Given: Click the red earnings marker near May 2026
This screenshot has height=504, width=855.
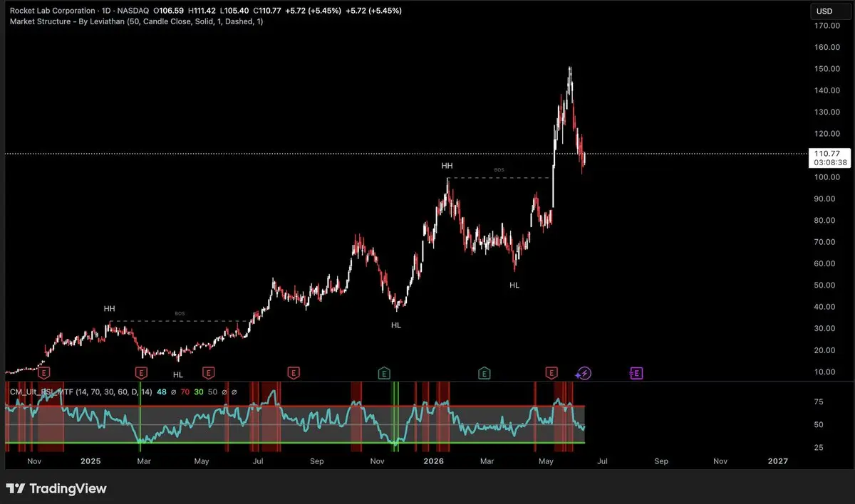Looking at the screenshot, I should point(551,372).
